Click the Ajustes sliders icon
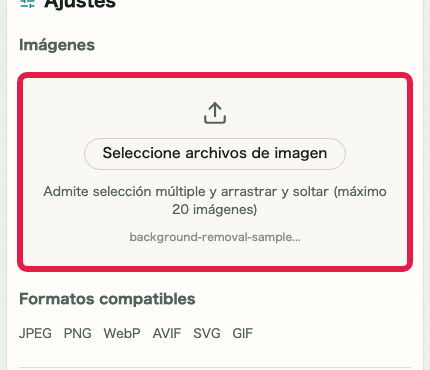 tap(27, 4)
